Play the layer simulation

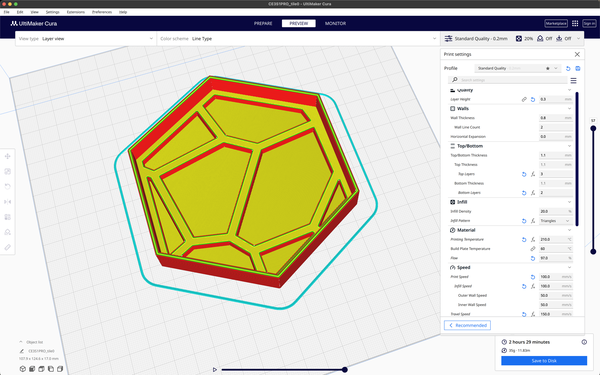215,370
